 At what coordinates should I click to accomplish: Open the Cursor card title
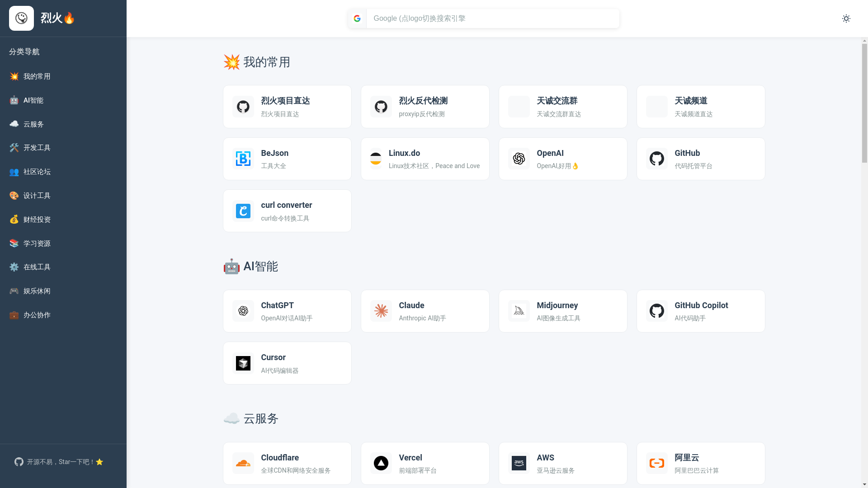(273, 357)
